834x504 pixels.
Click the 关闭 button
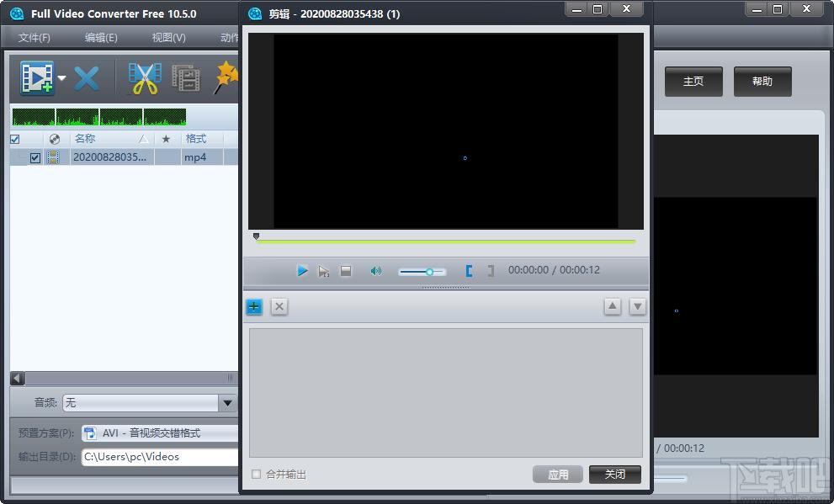(615, 474)
